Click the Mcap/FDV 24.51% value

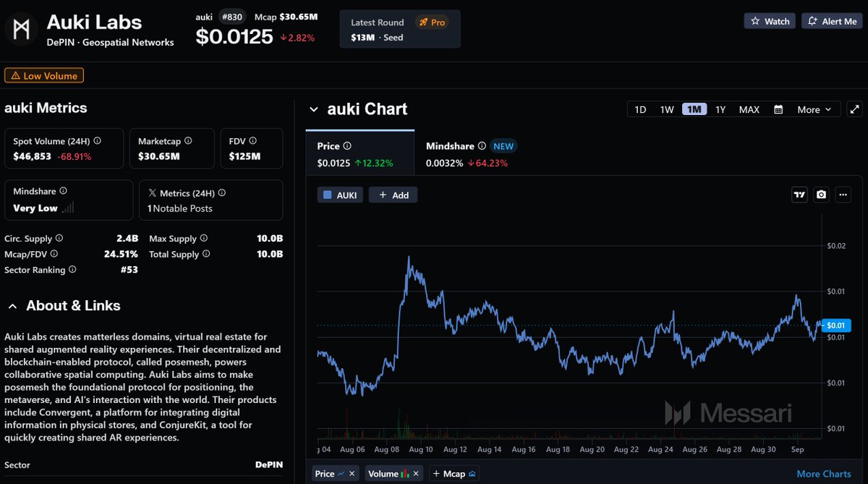coord(121,254)
